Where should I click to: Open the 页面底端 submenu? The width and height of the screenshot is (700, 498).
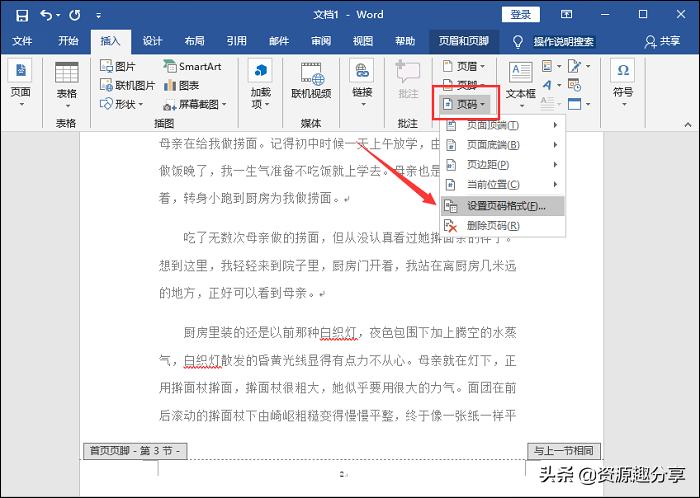pyautogui.click(x=503, y=145)
